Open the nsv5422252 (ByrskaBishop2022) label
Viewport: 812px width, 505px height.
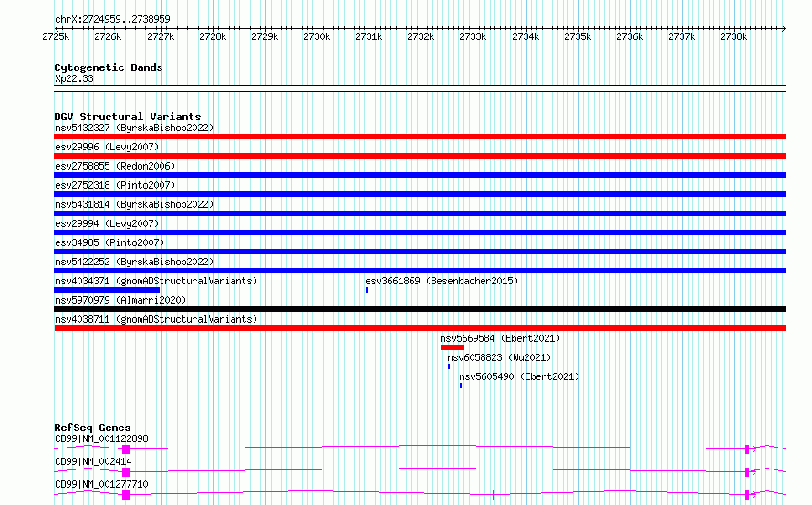pos(134,262)
